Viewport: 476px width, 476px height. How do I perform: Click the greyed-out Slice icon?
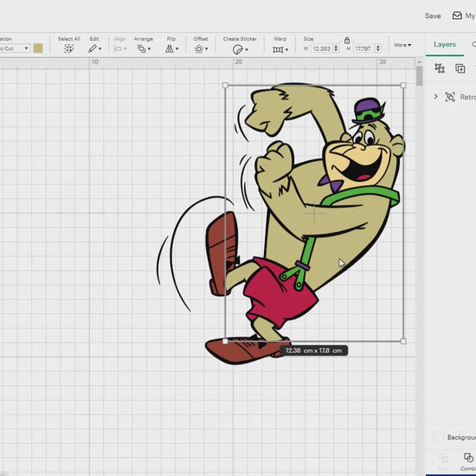pos(443,457)
